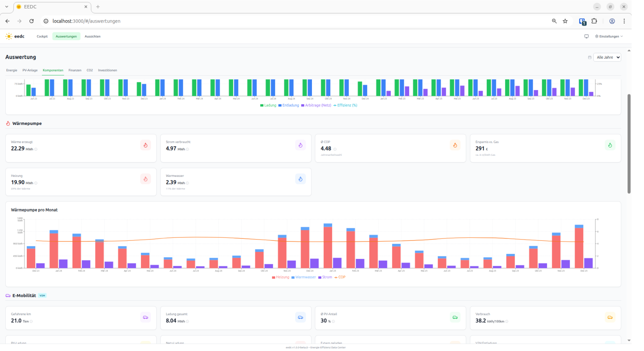Click the car icon in Gefahrene km card
Screen dimensions: 644x351
(145, 317)
